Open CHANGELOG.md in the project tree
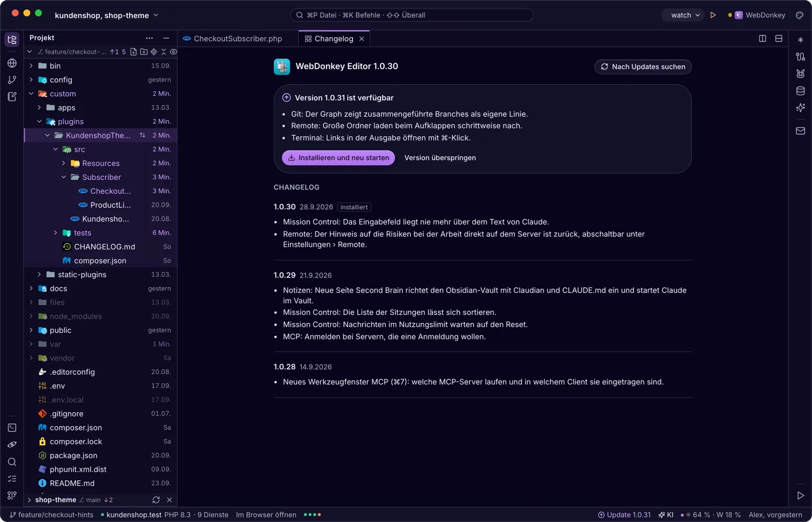812x522 pixels. point(101,246)
